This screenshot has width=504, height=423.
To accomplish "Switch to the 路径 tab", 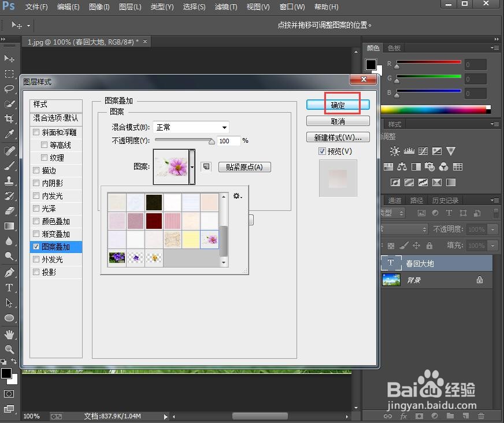I will pos(417,201).
